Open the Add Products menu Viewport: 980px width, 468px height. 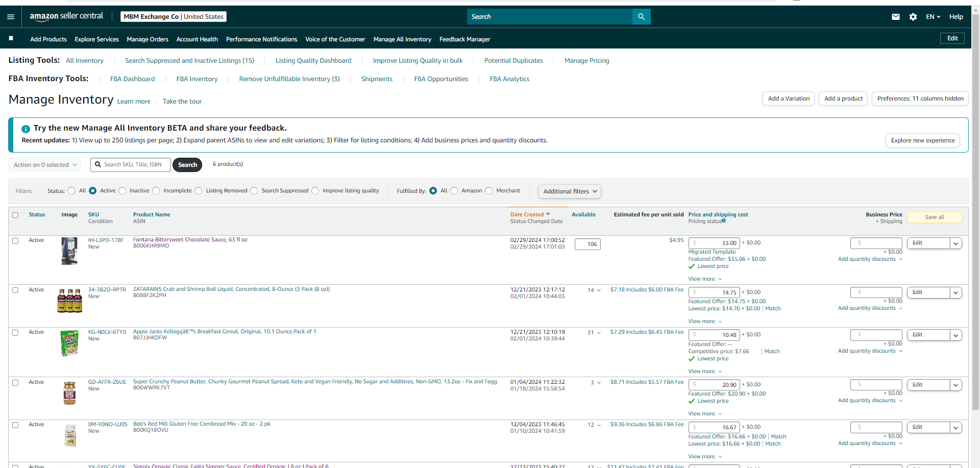[x=48, y=39]
